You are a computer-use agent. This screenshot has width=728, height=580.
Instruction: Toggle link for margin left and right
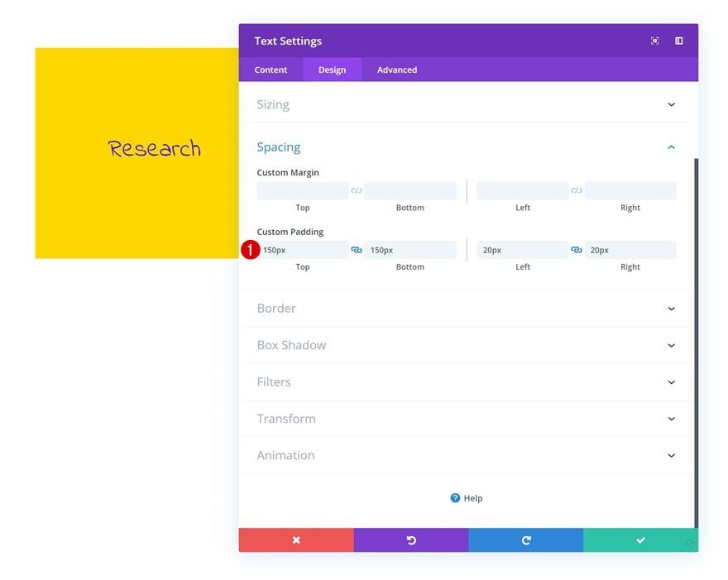(x=576, y=190)
